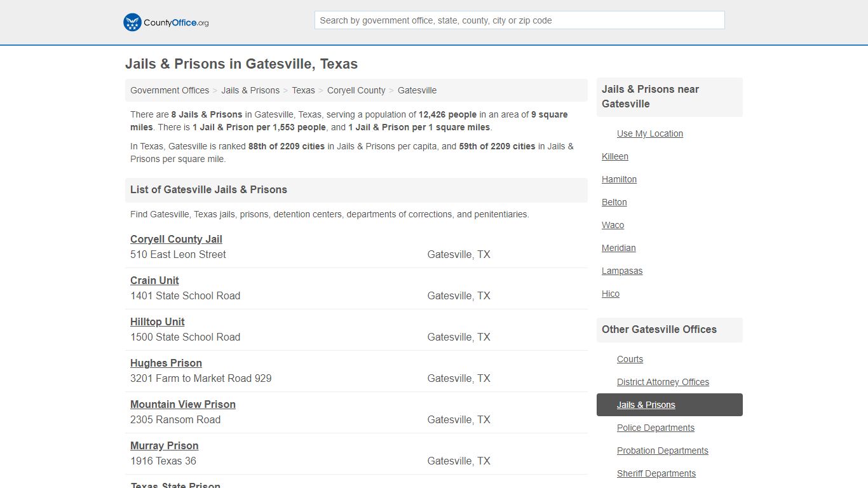This screenshot has width=868, height=488.
Task: View Meridian jails and prisons
Action: 619,248
